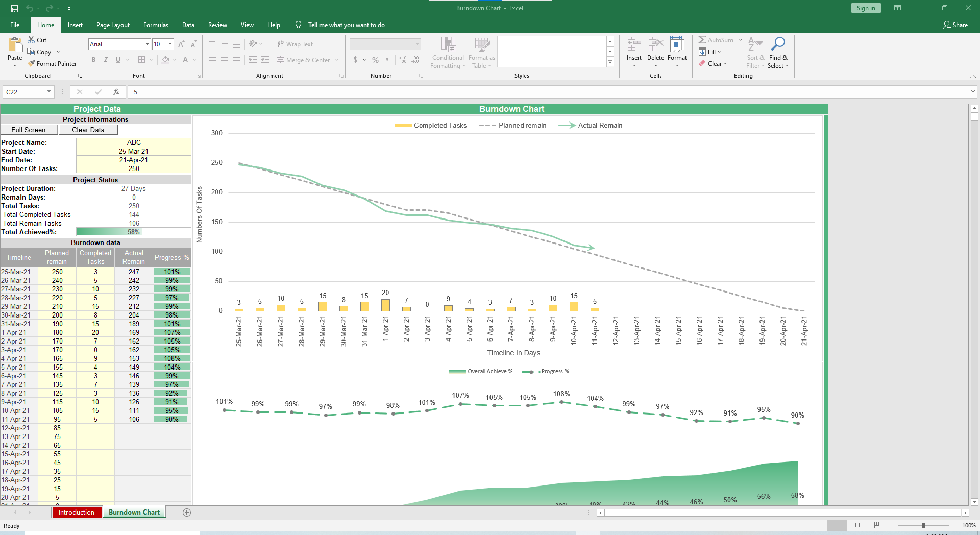Switch to the Formulas ribbon tab
The image size is (980, 535).
coord(155,25)
